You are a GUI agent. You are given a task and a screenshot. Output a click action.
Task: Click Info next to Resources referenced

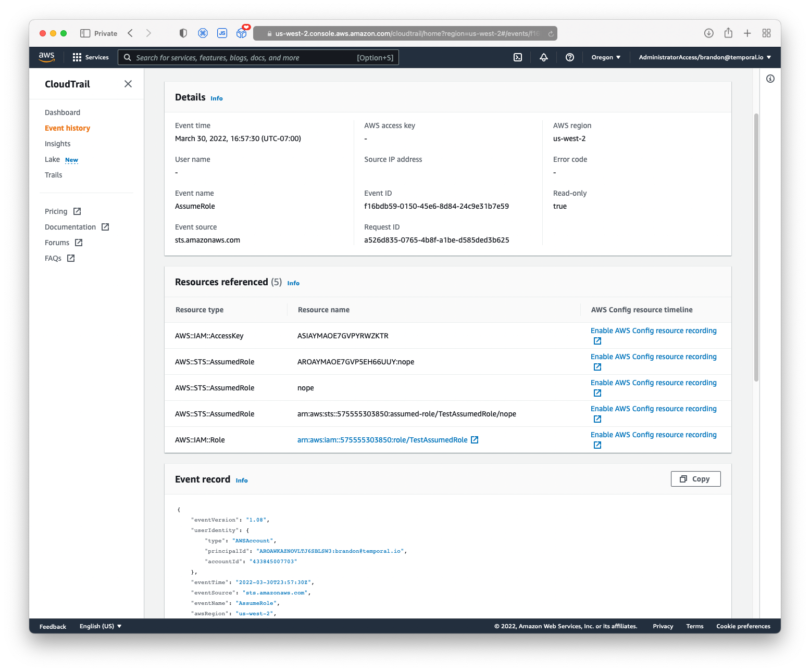[x=293, y=283]
